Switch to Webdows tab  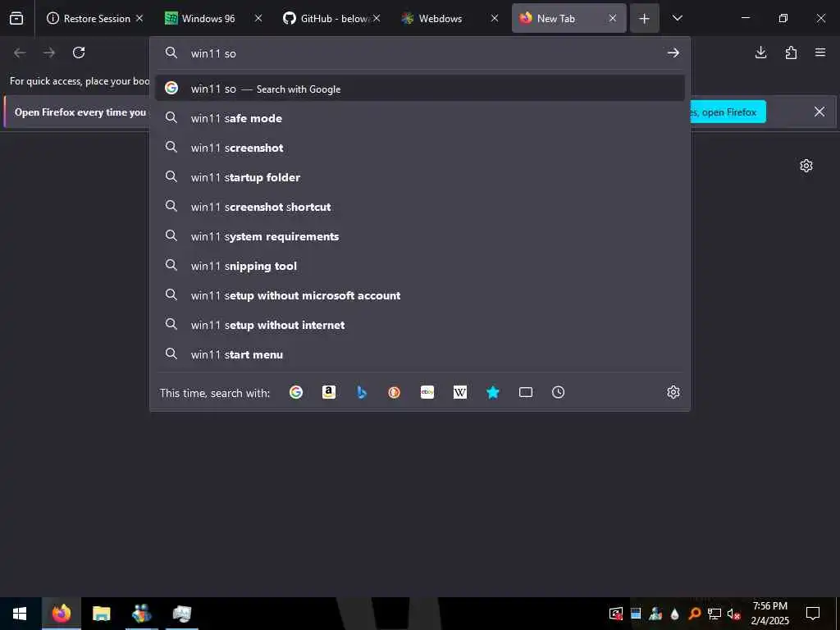(441, 18)
